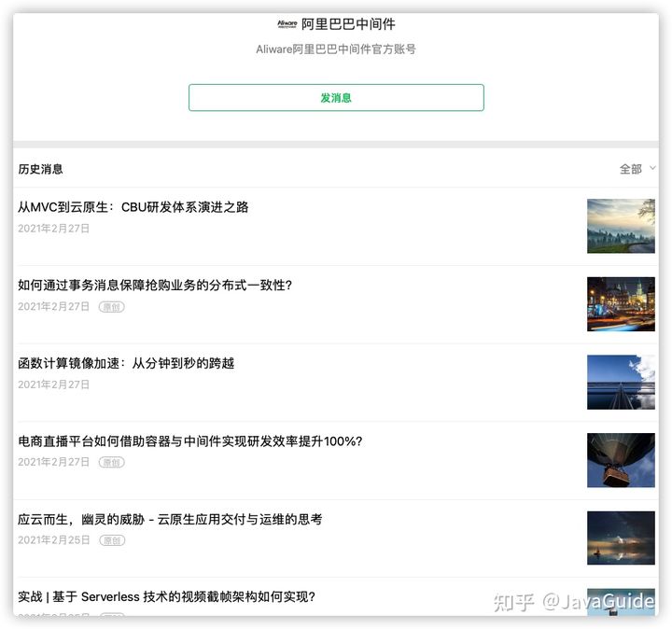Open article 函数计算镜像加速：从分钟到秒的跨越

(x=126, y=363)
